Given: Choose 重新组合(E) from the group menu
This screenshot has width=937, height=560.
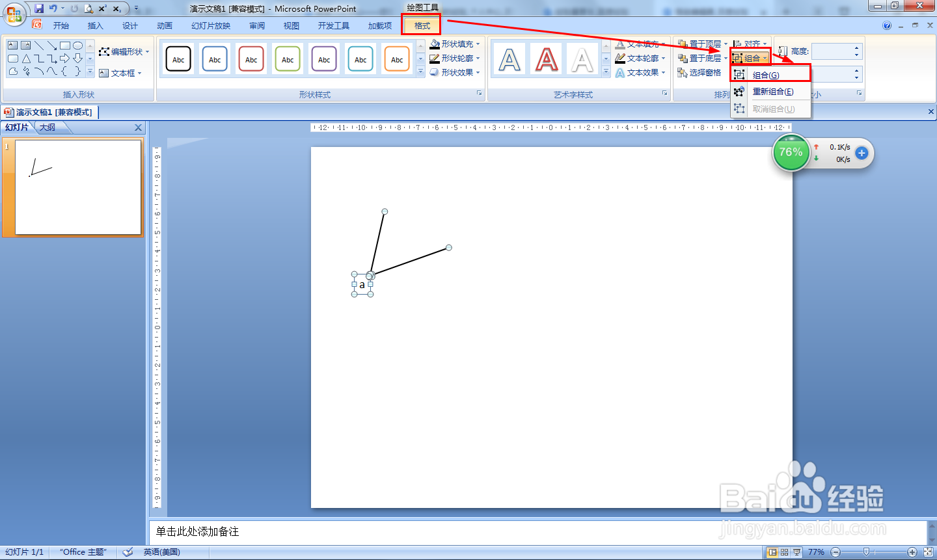Looking at the screenshot, I should pos(771,92).
